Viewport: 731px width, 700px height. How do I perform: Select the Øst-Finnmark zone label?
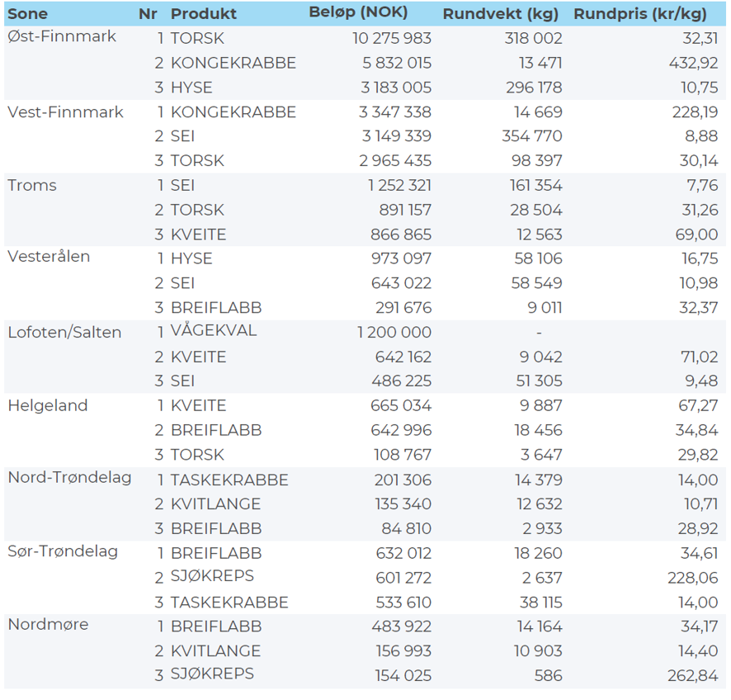pos(62,37)
